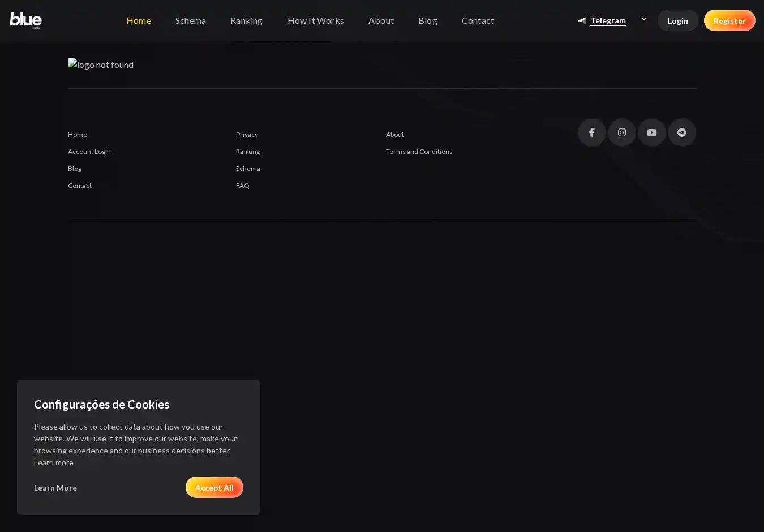Open the Telegram link in header
Image resolution: width=764 pixels, height=532 pixels.
coord(607,20)
